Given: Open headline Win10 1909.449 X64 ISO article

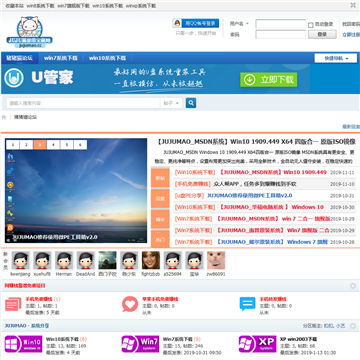Looking at the screenshot, I should pyautogui.click(x=256, y=142).
